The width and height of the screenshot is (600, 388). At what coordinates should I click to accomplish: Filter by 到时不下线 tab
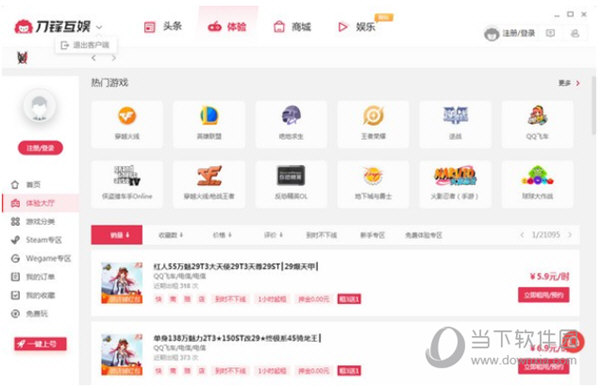pyautogui.click(x=321, y=235)
